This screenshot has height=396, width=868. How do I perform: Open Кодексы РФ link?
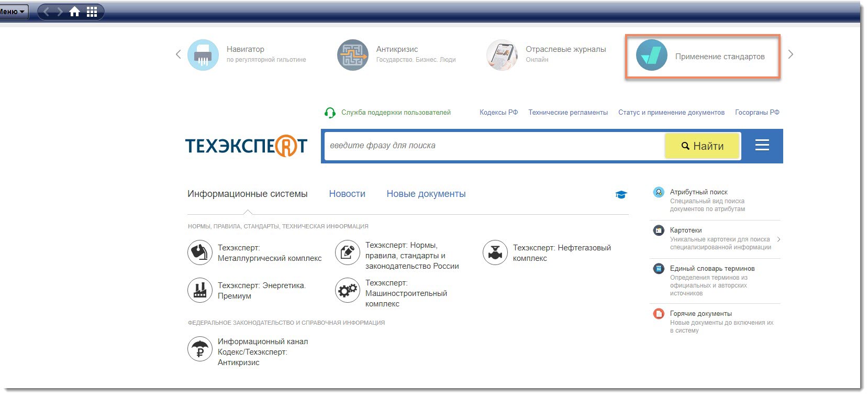point(498,113)
